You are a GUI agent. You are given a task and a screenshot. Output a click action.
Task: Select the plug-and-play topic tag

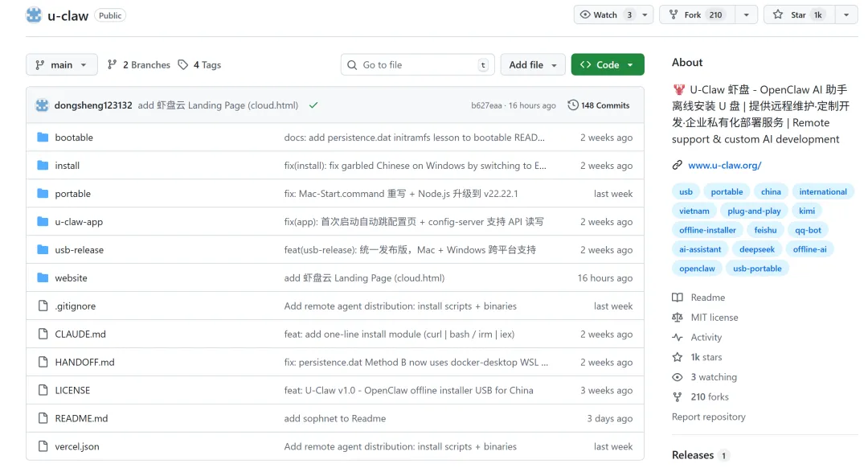coord(754,211)
